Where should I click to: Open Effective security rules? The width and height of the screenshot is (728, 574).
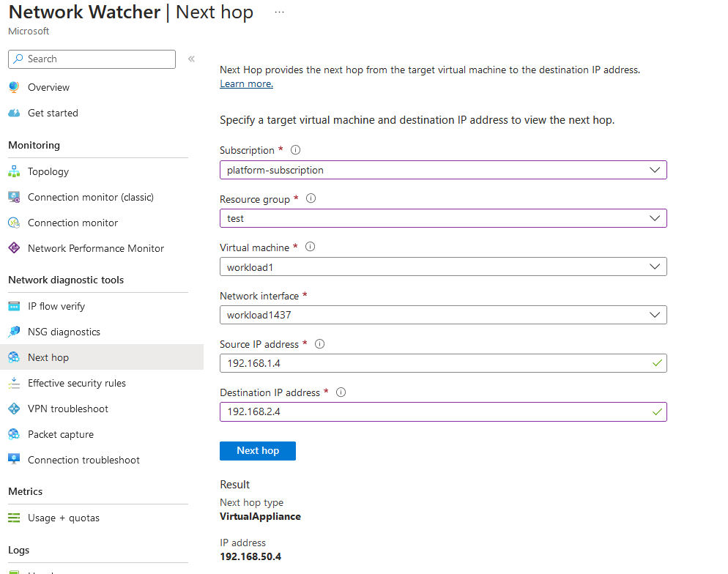pyautogui.click(x=77, y=383)
